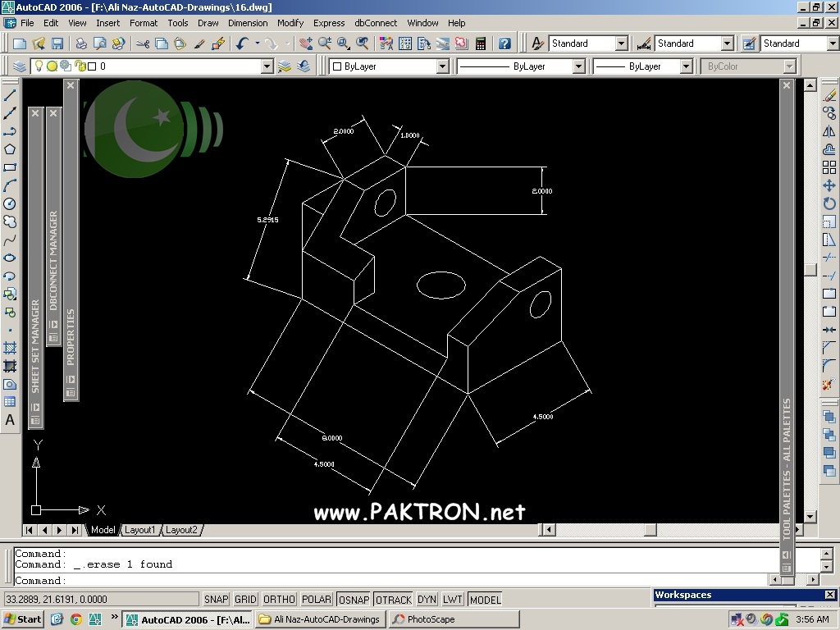Switch to the Layout1 tab
840x630 pixels.
click(x=139, y=530)
